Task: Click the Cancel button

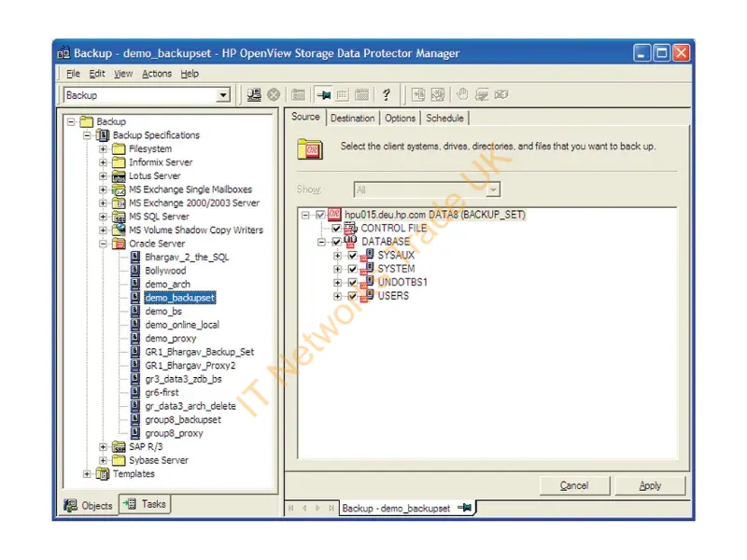Action: (574, 485)
